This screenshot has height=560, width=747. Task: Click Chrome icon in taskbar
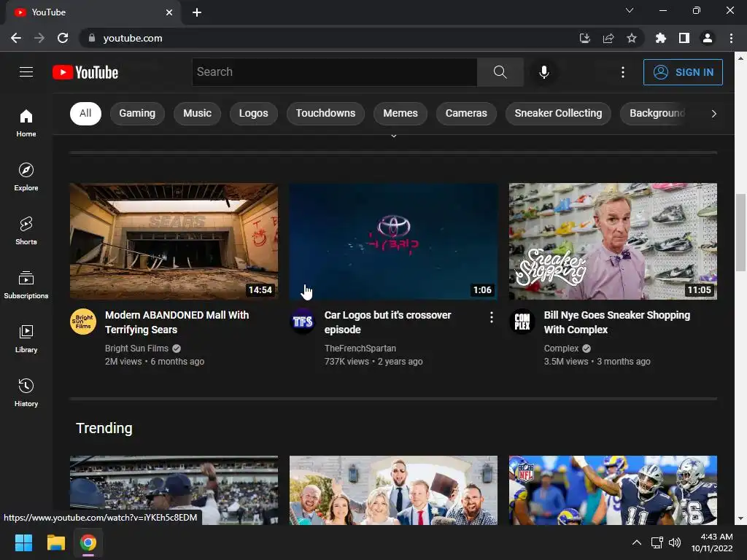[x=88, y=542]
